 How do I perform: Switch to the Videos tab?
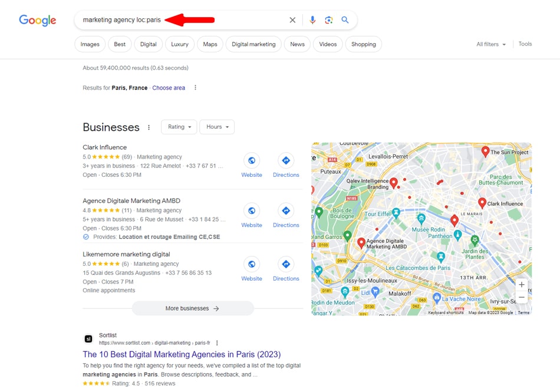click(328, 44)
